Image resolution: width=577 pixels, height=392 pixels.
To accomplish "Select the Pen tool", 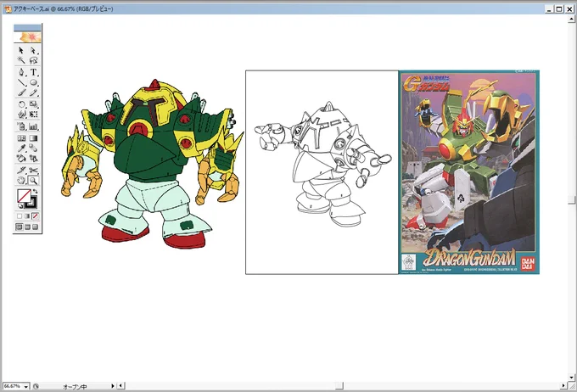I will pos(21,72).
